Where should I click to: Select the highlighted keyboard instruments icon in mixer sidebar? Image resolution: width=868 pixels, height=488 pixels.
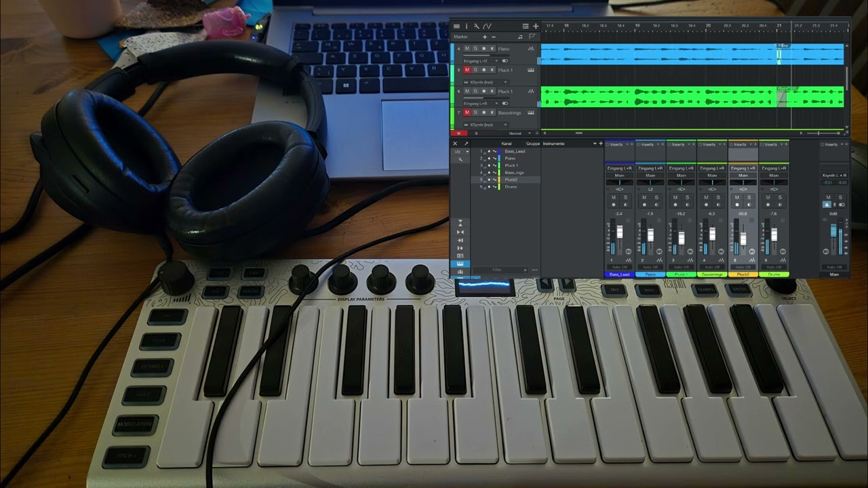pos(460,264)
